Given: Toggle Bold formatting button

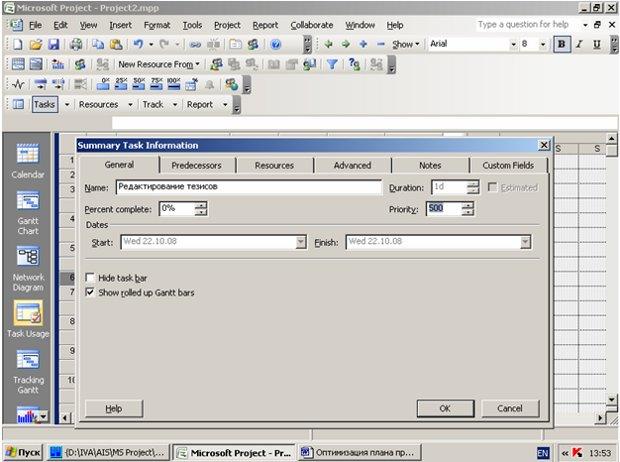Looking at the screenshot, I should coord(561,44).
